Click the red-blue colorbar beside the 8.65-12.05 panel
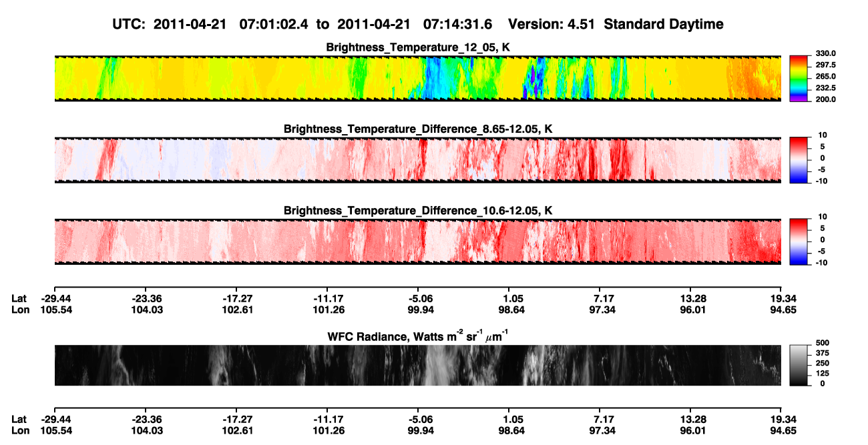The image size is (868, 445). [799, 159]
